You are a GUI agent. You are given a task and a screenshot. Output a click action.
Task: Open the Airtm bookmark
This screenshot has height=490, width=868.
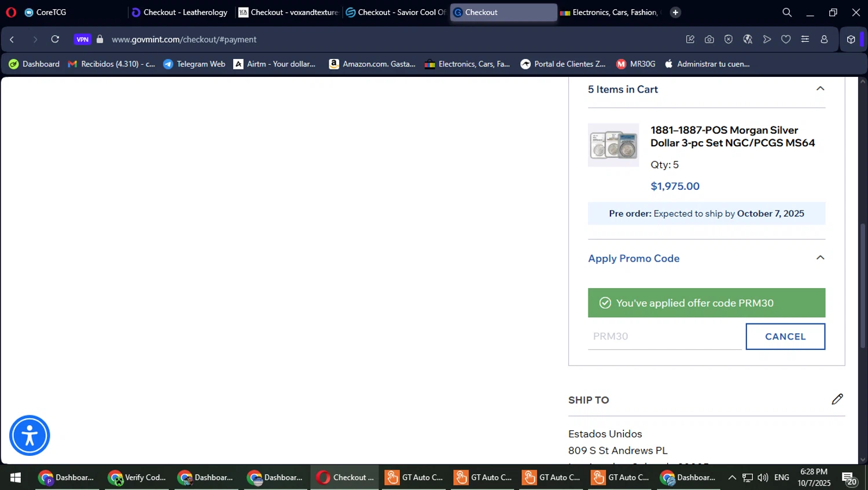(275, 64)
